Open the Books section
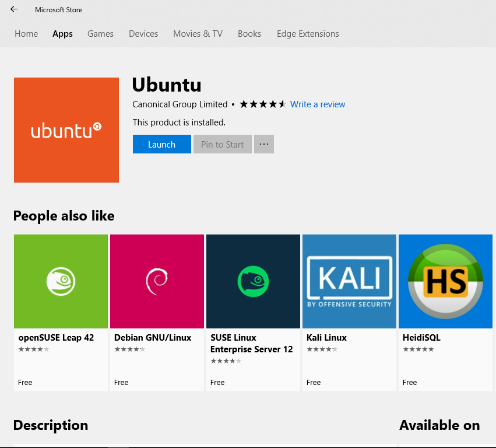This screenshot has width=496, height=448. pos(249,34)
